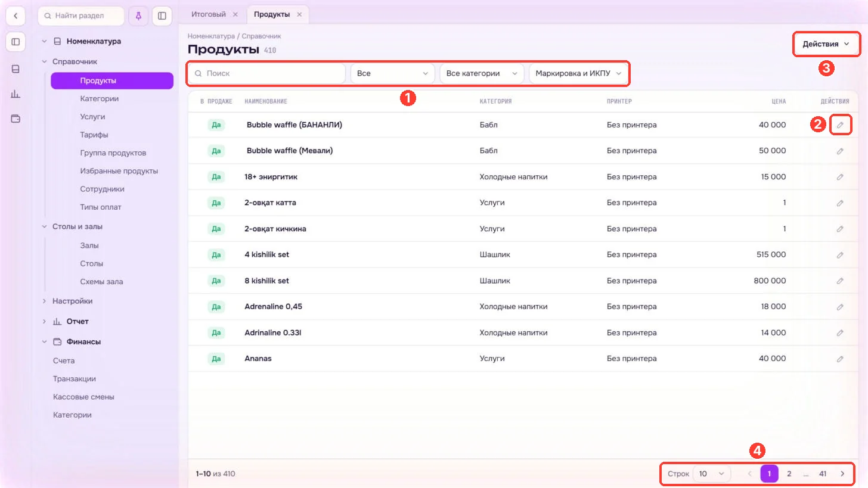The image size is (868, 488).
Task: Change rows per page dropdown showing 10
Action: (712, 474)
